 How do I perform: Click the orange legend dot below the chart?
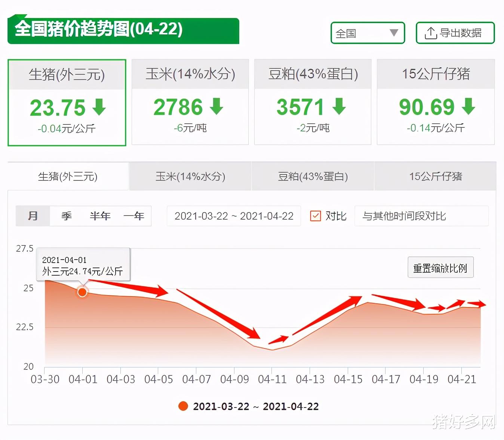(183, 406)
